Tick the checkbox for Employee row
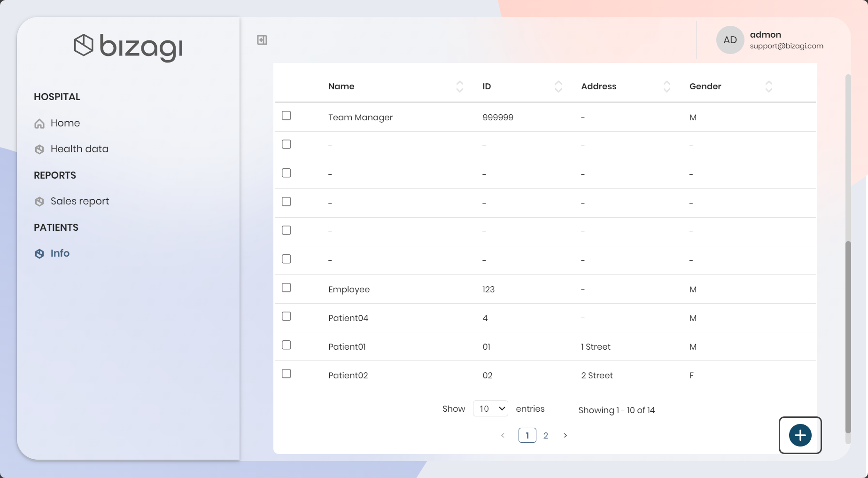868x478 pixels. tap(287, 288)
